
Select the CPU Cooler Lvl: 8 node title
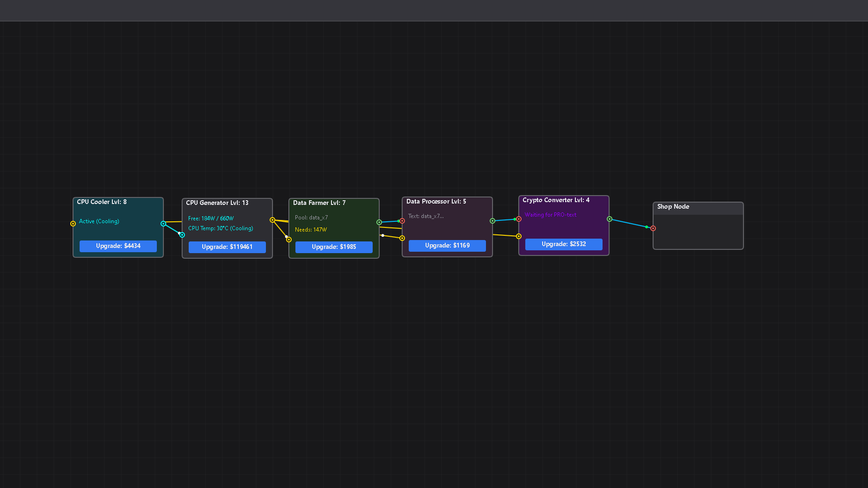(102, 202)
